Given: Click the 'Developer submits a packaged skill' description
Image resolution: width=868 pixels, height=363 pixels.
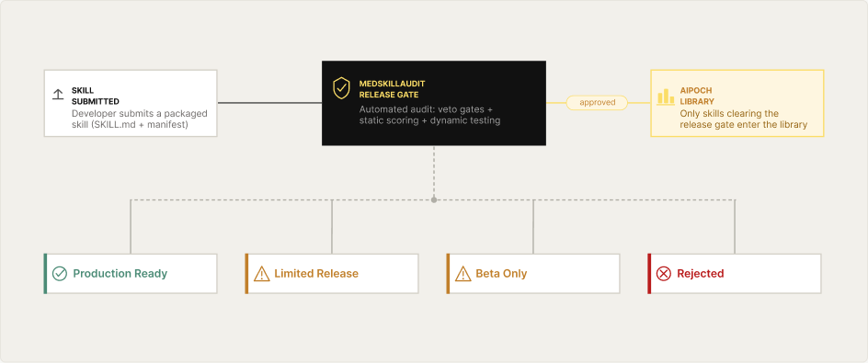Looking at the screenshot, I should [140, 119].
